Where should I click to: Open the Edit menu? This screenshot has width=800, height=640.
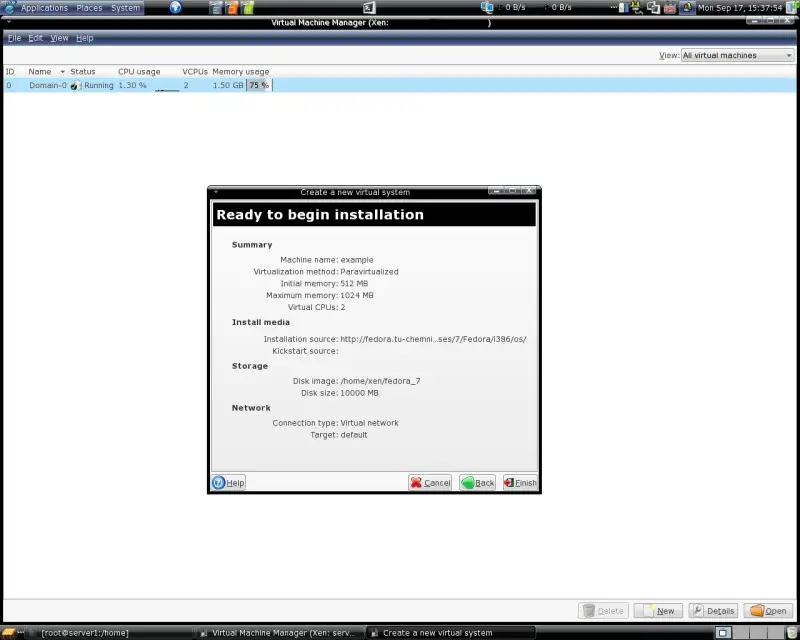(x=35, y=38)
